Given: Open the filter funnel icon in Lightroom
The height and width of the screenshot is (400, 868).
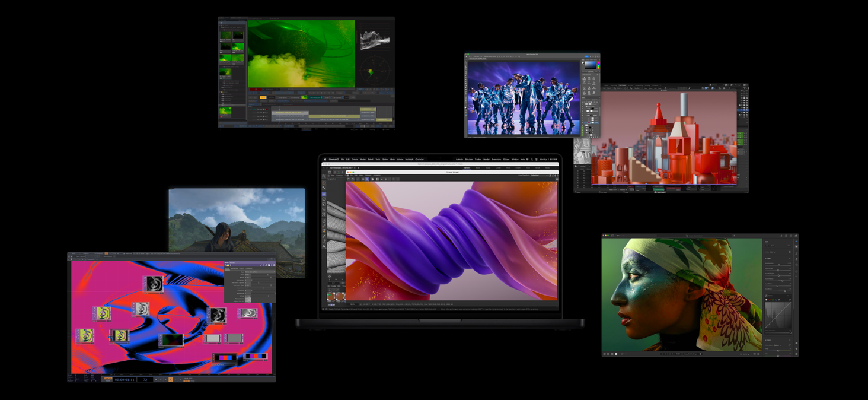Looking at the screenshot, I should 734,236.
